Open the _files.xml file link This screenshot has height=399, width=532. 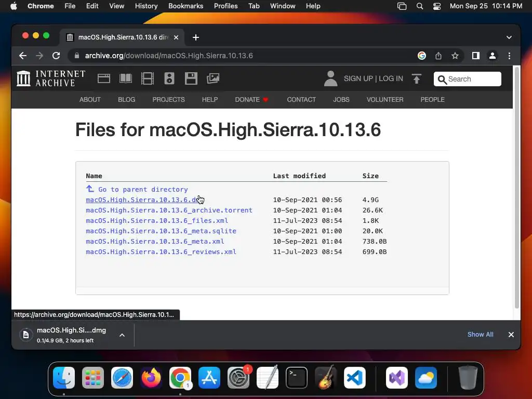pos(157,220)
